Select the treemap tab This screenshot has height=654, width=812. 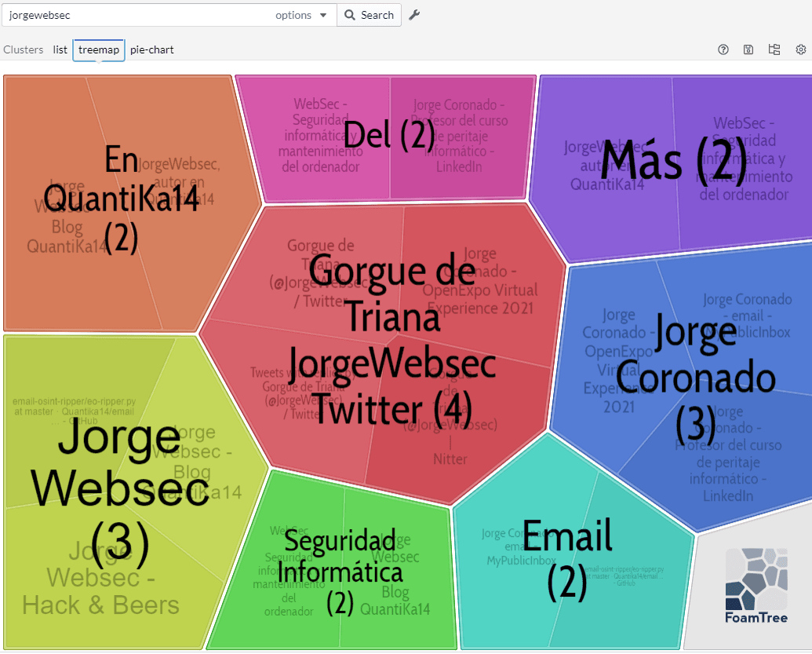[x=98, y=49]
